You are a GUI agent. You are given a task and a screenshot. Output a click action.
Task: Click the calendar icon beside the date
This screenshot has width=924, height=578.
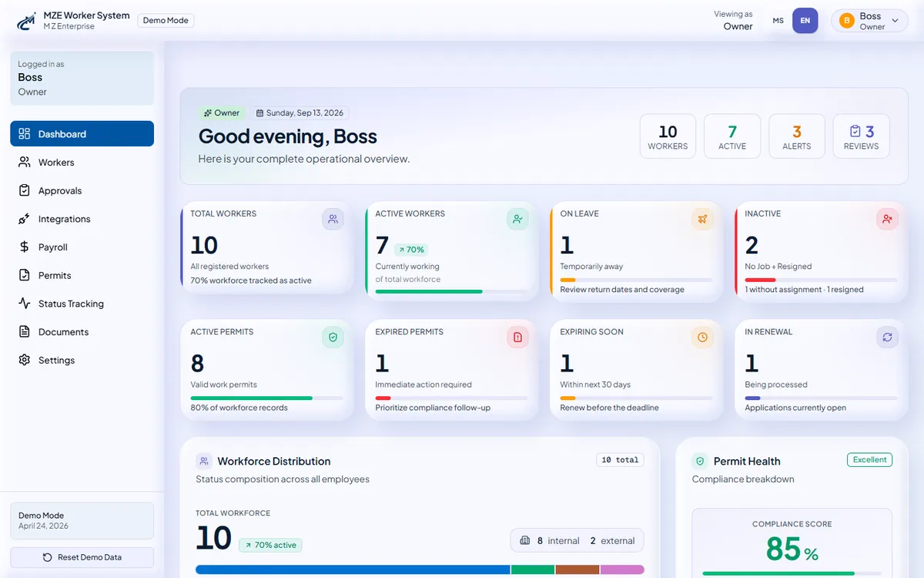click(x=259, y=113)
